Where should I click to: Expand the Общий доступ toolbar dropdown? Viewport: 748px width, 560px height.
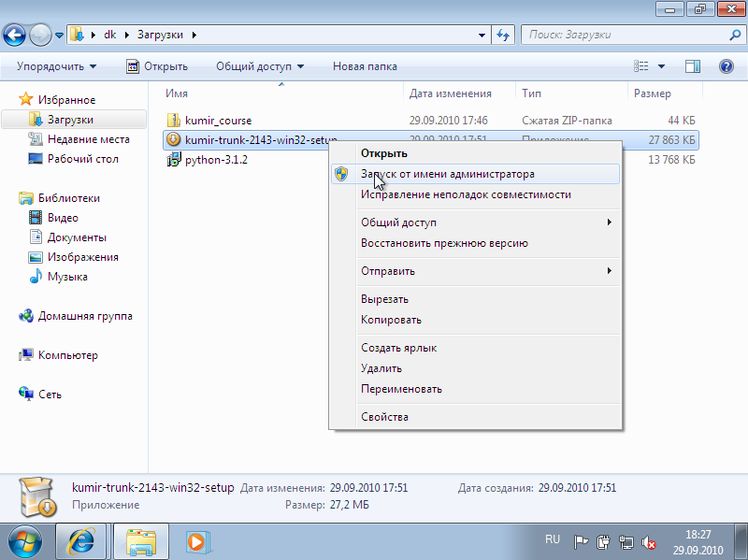[x=259, y=66]
